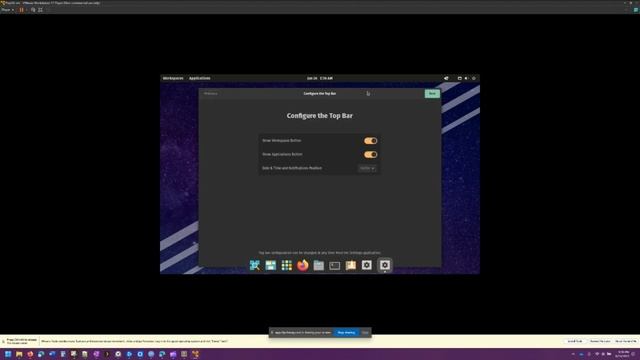Open Applications in the Pop!_OS top bar
Screen dimensions: 640x360
pos(200,78)
